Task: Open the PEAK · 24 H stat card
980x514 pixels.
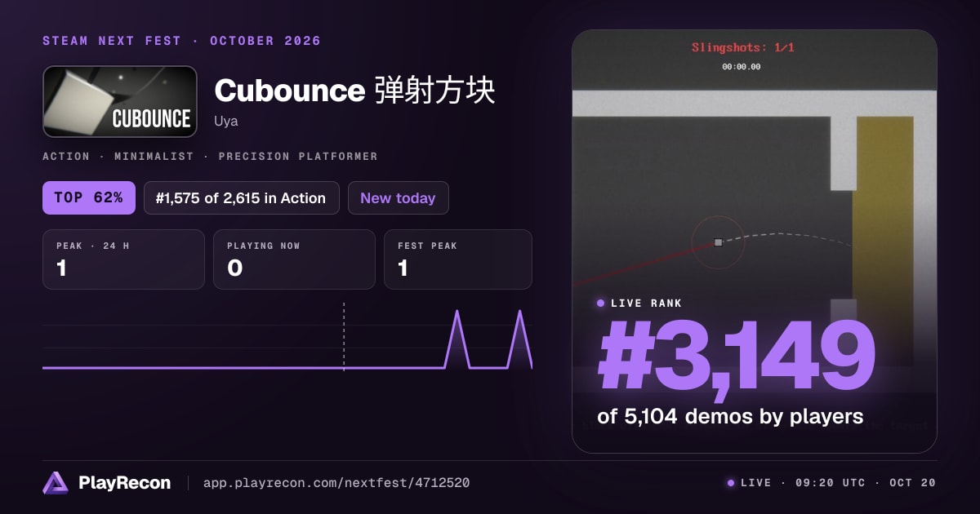Action: click(x=123, y=259)
